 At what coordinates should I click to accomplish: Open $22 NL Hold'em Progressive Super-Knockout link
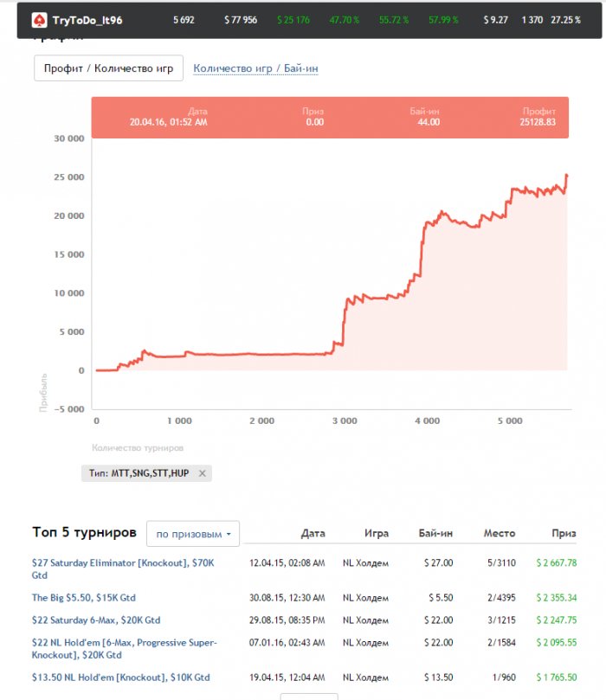tap(124, 648)
